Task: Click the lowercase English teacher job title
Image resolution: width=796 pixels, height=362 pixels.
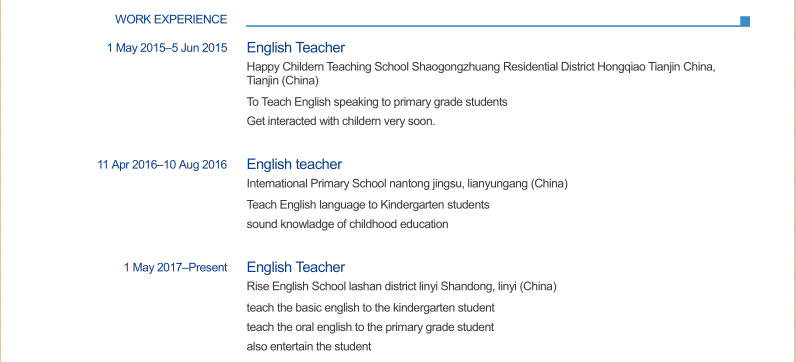Action: (294, 164)
